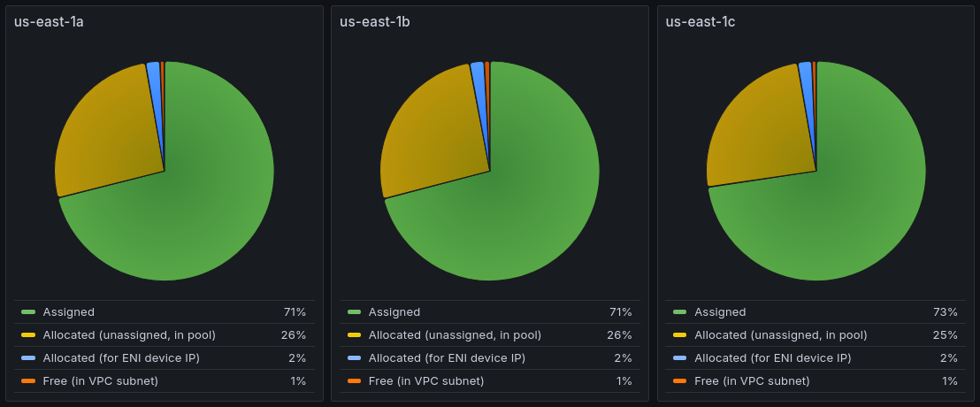
Task: Click the 73% value in us-east-1c legend
Action: (945, 312)
